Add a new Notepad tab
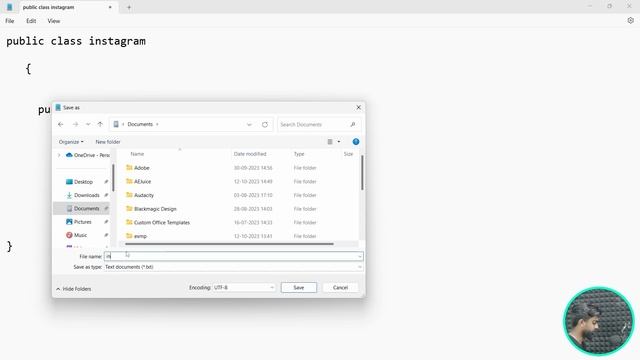640x360 pixels. pyautogui.click(x=129, y=7)
